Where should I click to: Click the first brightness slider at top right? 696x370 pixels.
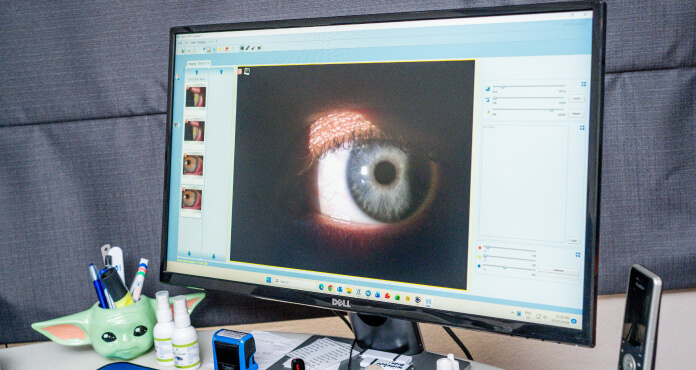click(528, 86)
